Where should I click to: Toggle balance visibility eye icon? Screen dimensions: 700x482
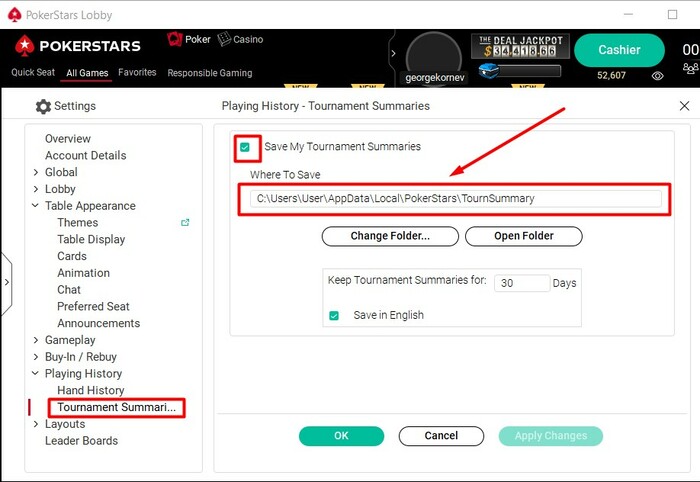pyautogui.click(x=657, y=76)
